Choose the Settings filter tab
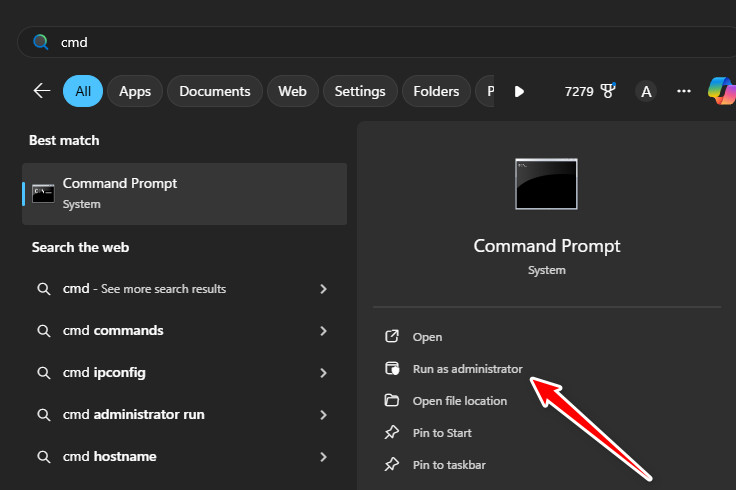736x490 pixels. click(360, 91)
